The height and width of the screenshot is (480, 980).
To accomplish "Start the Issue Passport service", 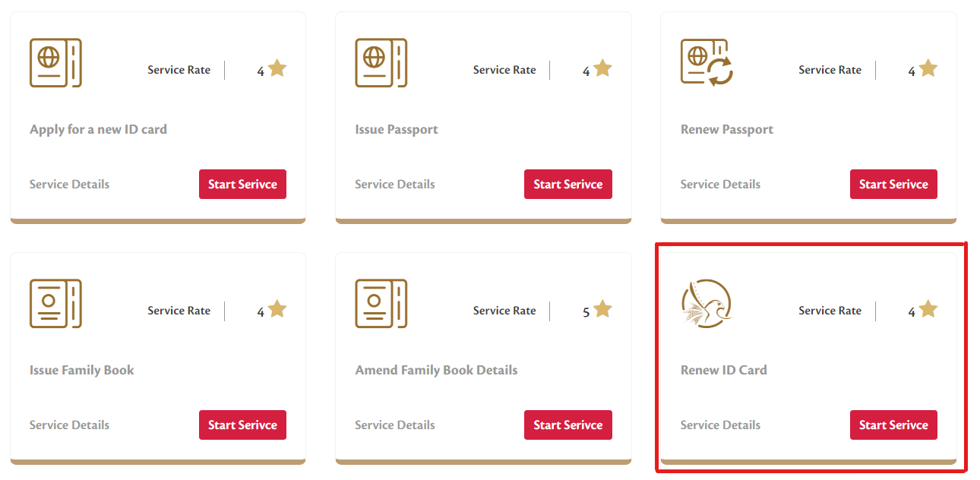I will tap(567, 184).
